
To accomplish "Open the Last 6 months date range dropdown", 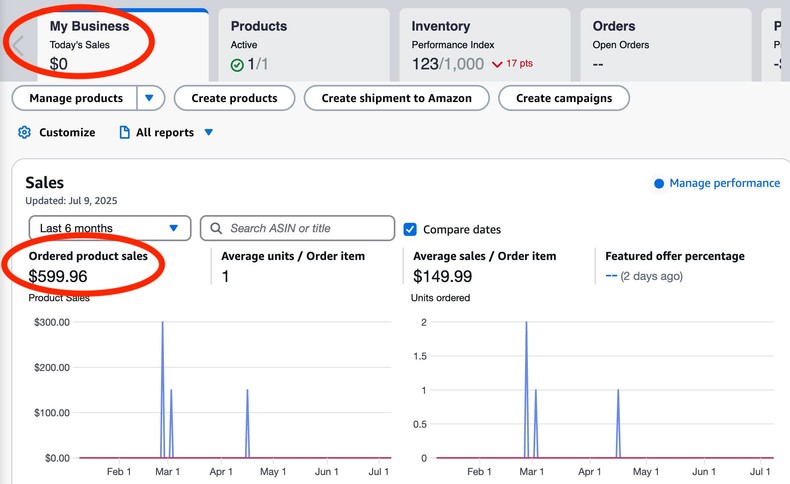I will [x=109, y=228].
